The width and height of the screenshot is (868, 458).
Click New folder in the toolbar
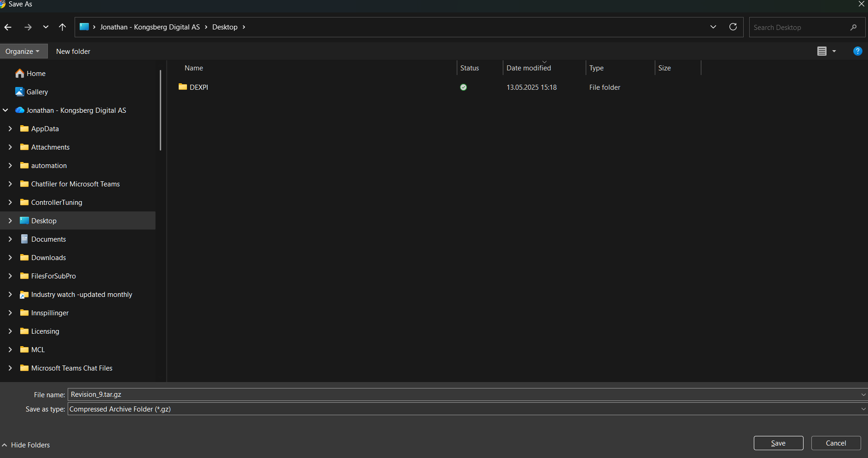pyautogui.click(x=73, y=52)
